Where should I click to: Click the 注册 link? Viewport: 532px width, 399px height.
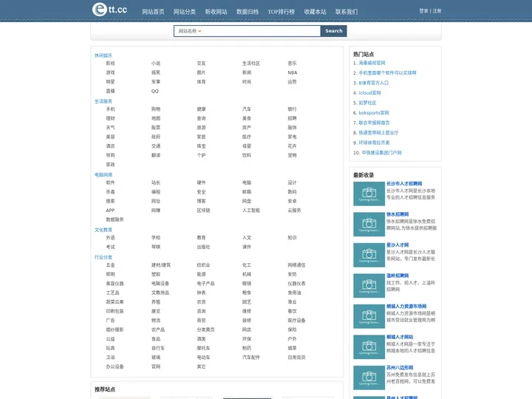tap(437, 11)
